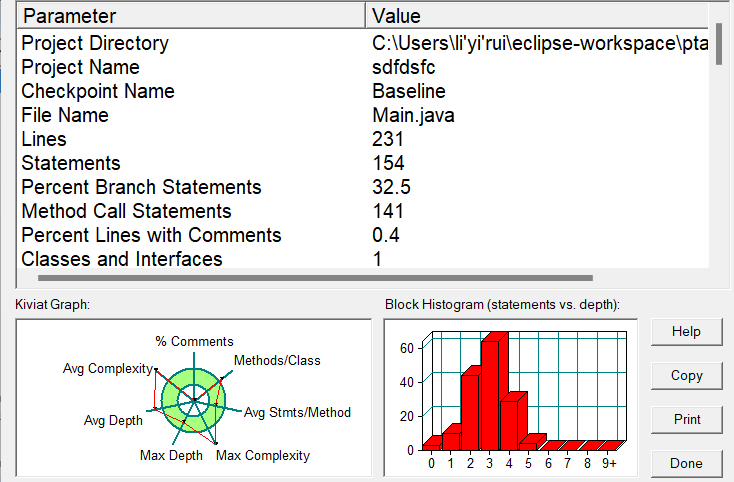Click the 'Avg Depth' axis label
The image size is (734, 482).
pos(113,420)
